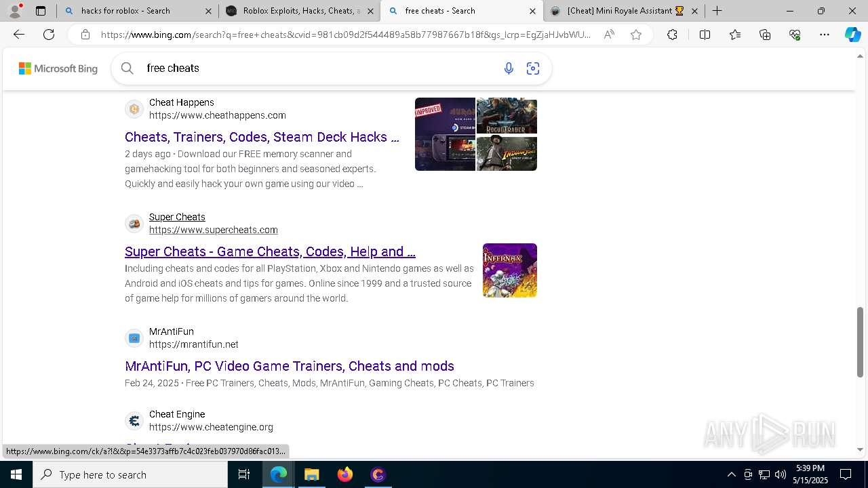Screen dimensions: 868x488
Task: Open Settings and more ellipsis menu
Action: click(x=825, y=35)
